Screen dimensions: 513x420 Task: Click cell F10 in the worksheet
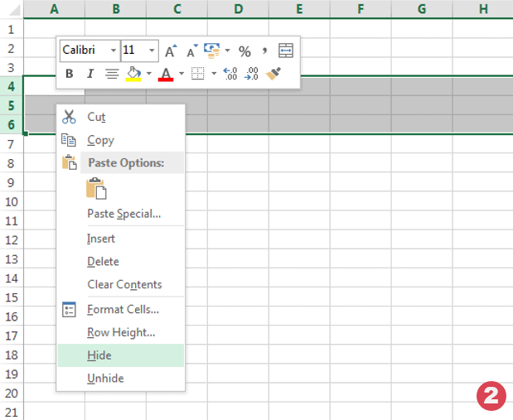[x=361, y=201]
